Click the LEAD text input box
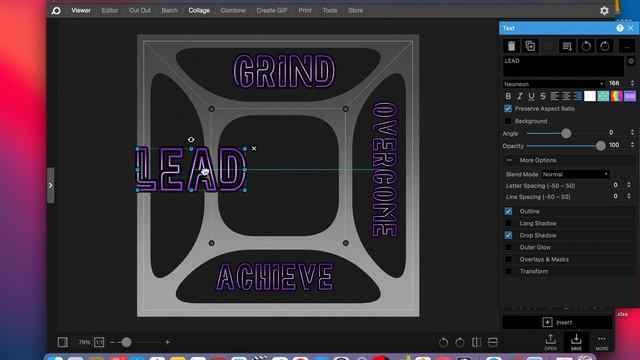The image size is (640, 360). (563, 67)
